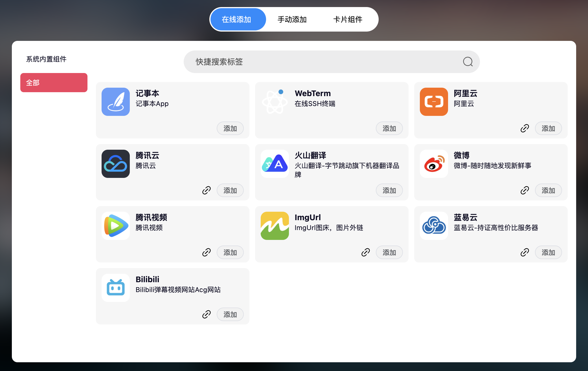Add the 记事本 app

click(230, 128)
